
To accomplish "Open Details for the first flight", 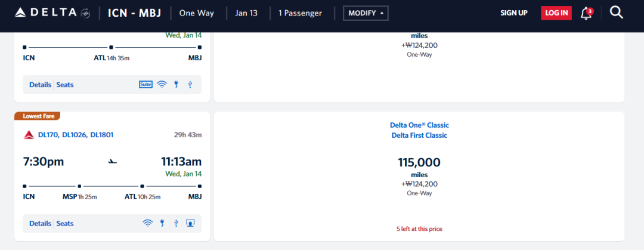I will (x=40, y=85).
